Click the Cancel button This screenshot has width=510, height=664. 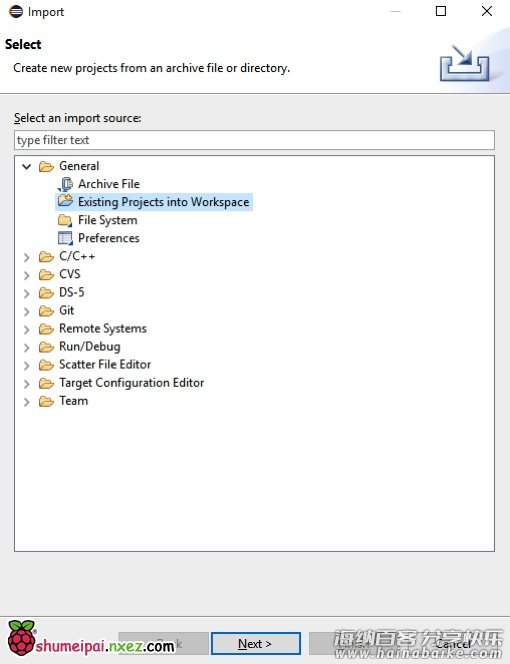pyautogui.click(x=454, y=644)
